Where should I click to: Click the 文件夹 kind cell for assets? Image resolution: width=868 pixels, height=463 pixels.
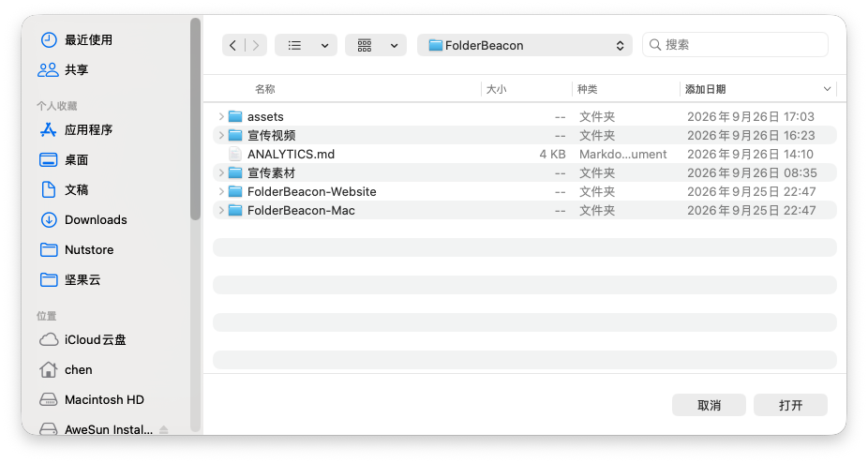coord(597,116)
